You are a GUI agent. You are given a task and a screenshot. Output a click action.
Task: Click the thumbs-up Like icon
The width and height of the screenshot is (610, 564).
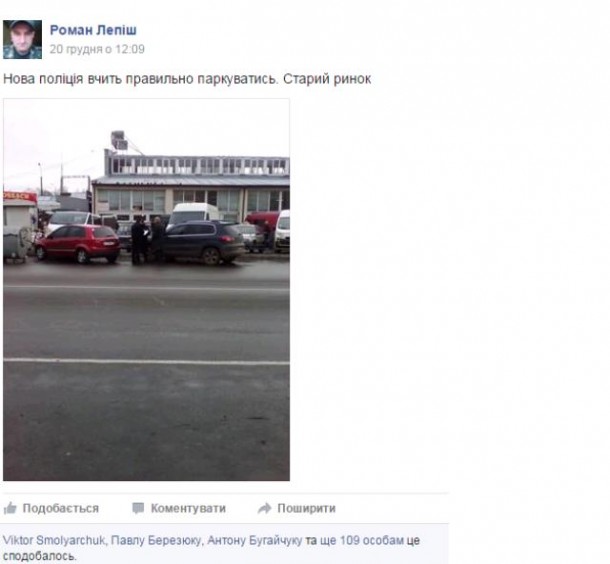(10, 508)
